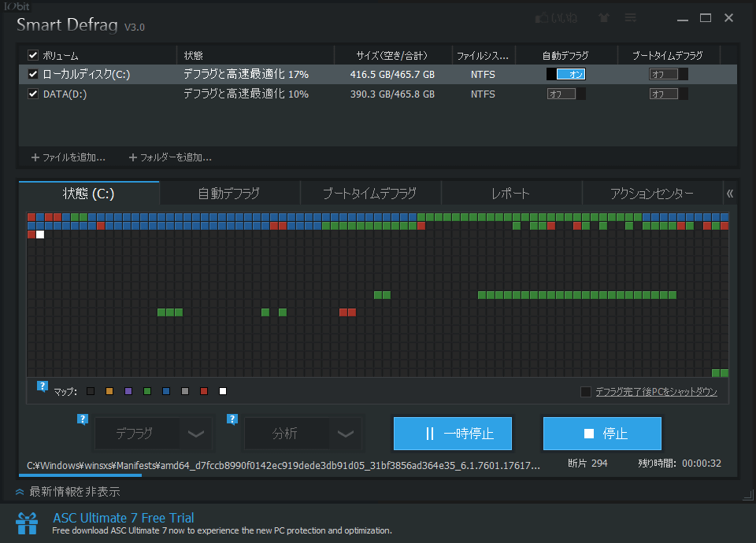Open the skin shirt icon in title bar
The height and width of the screenshot is (543, 756).
[604, 18]
